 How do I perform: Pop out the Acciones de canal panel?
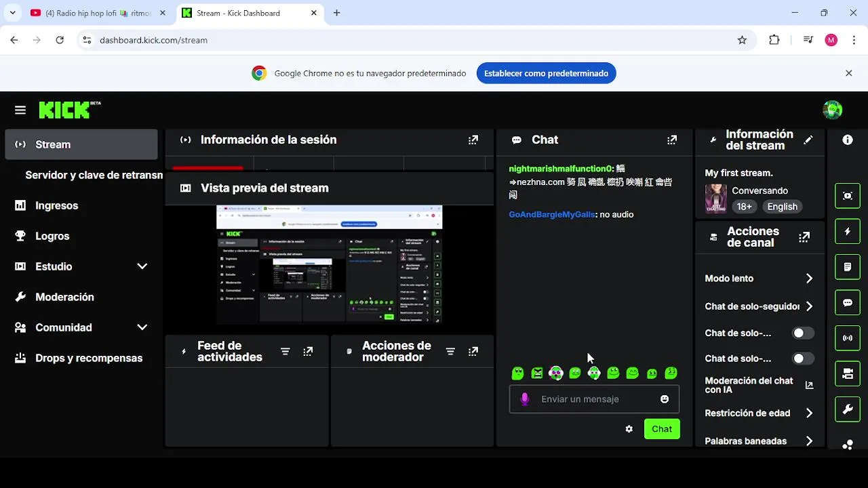(x=804, y=237)
